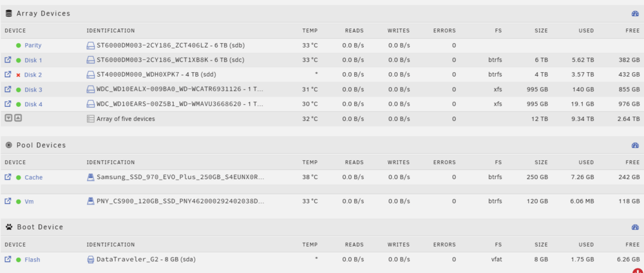Click Disk 1 green status indicator
Image resolution: width=644 pixels, height=273 pixels.
point(19,61)
